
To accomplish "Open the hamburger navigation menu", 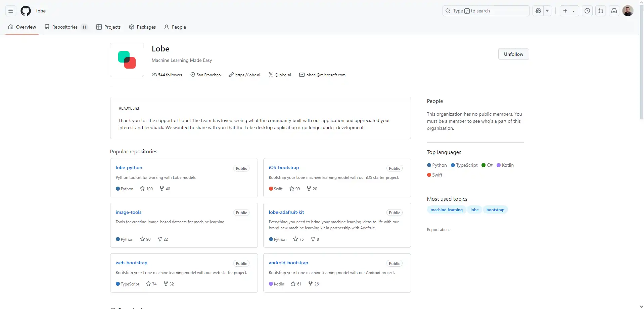I will (11, 11).
